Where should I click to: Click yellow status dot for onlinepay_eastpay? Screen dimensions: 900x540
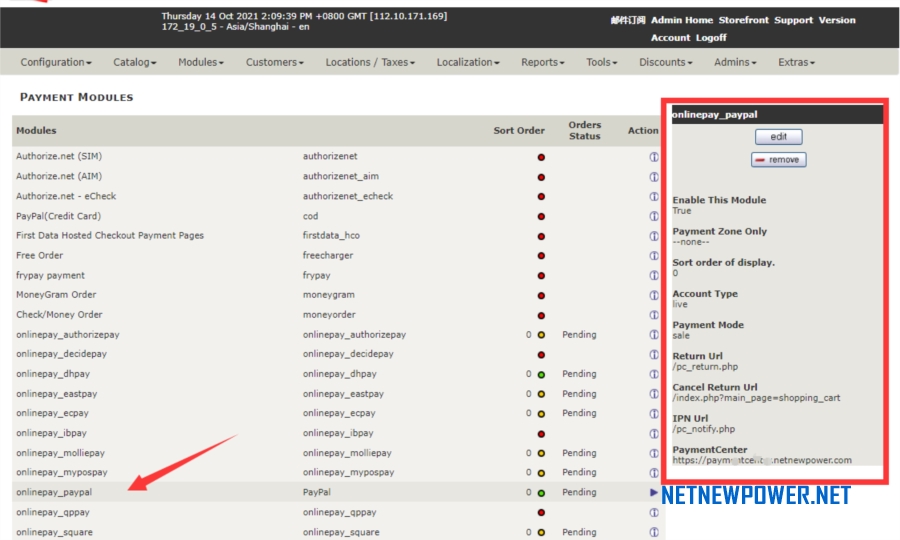pyautogui.click(x=541, y=394)
